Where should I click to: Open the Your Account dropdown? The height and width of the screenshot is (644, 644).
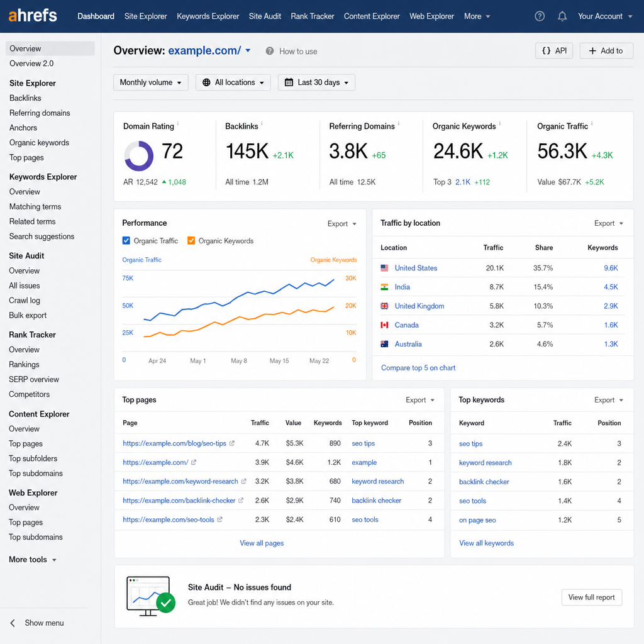coord(605,16)
